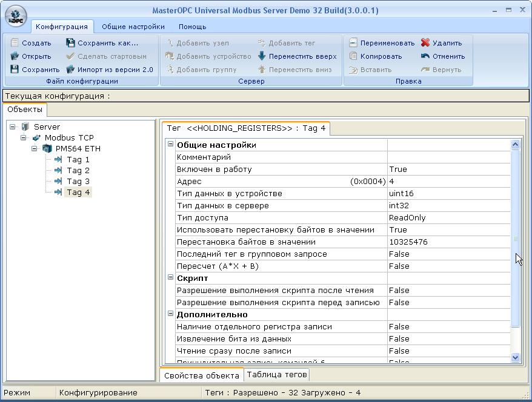The image size is (532, 402).
Task: Click the Переместить вверх arrow icon
Action: tap(262, 56)
